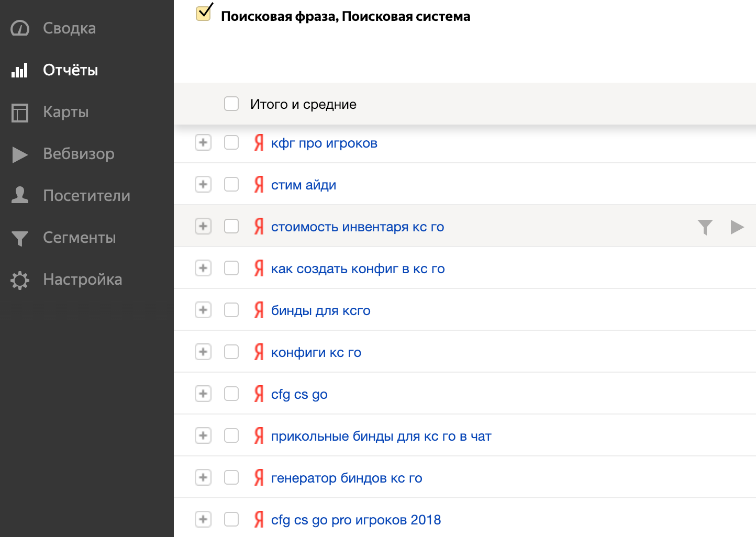The width and height of the screenshot is (756, 537).
Task: Open cfg cs go pro игроков 2018 link
Action: (x=356, y=520)
